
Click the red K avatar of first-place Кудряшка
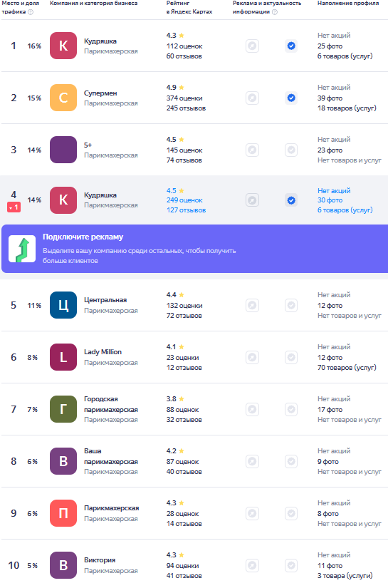click(63, 46)
